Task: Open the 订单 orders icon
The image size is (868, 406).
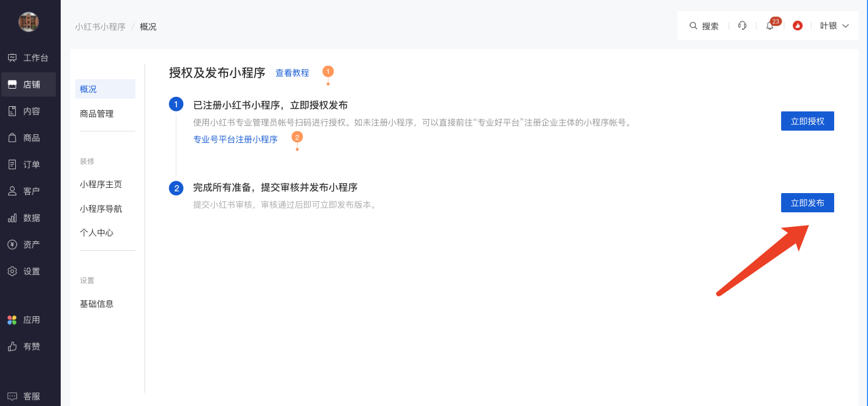Action: coord(12,164)
